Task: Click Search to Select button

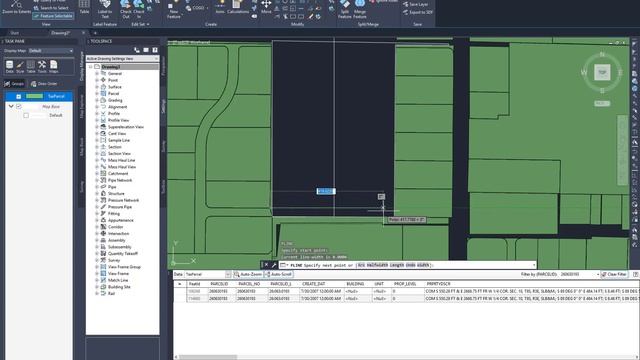Action: click(x=51, y=8)
